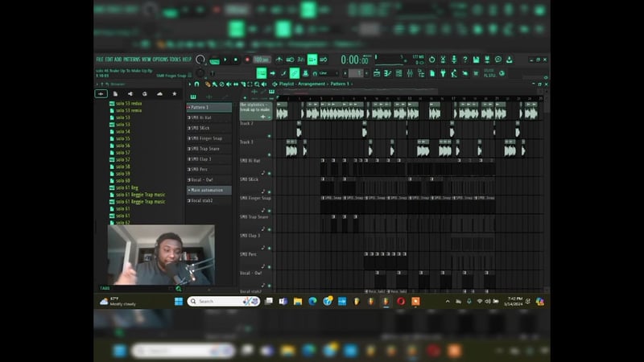Image resolution: width=644 pixels, height=362 pixels.
Task: Select the browser cloud tab
Action: click(x=159, y=94)
